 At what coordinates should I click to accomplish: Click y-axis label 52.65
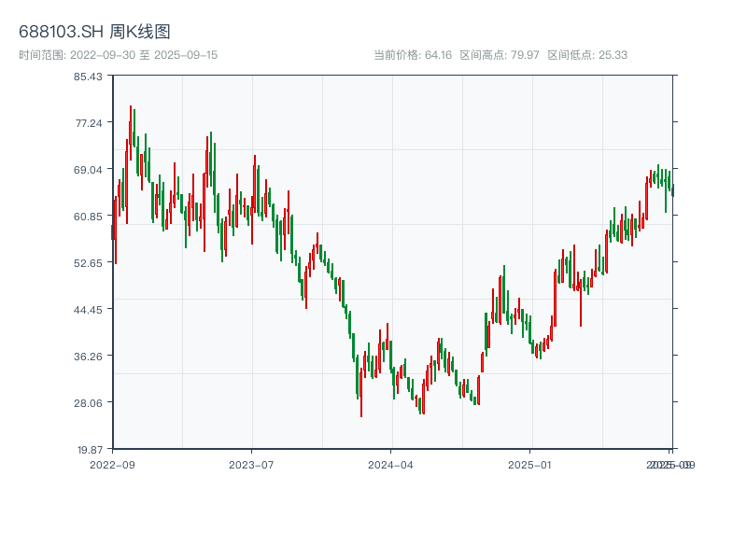tap(88, 263)
